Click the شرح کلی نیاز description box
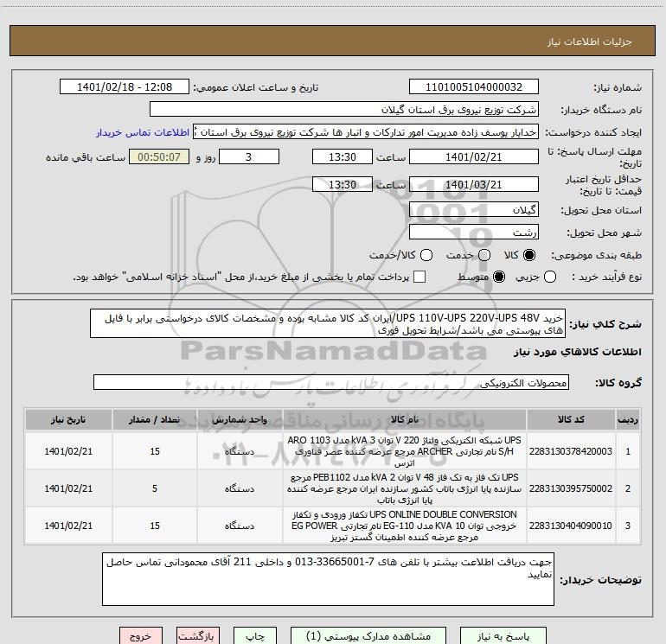666x644 pixels. [328, 324]
